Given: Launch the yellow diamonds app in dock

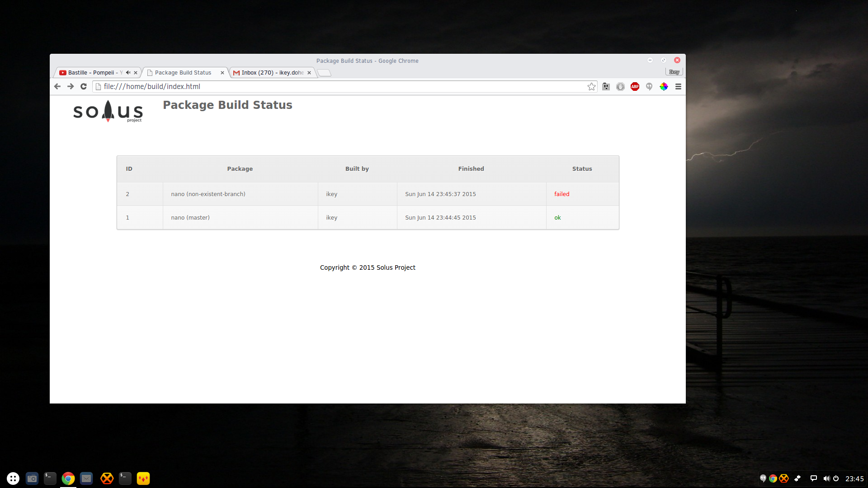Looking at the screenshot, I should 143,478.
